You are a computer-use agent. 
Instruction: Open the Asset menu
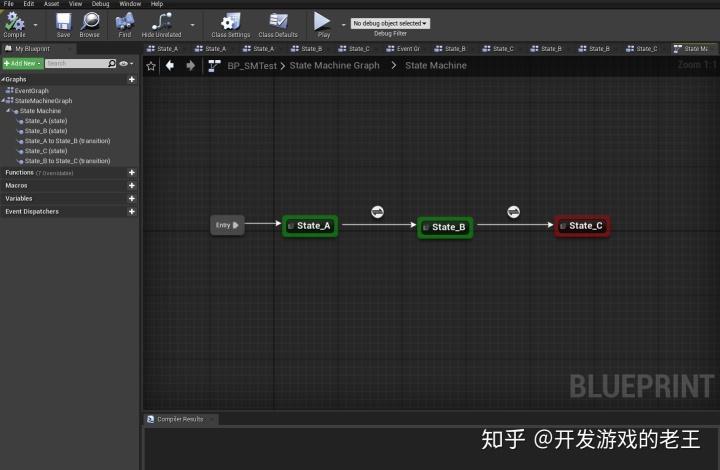[x=51, y=4]
